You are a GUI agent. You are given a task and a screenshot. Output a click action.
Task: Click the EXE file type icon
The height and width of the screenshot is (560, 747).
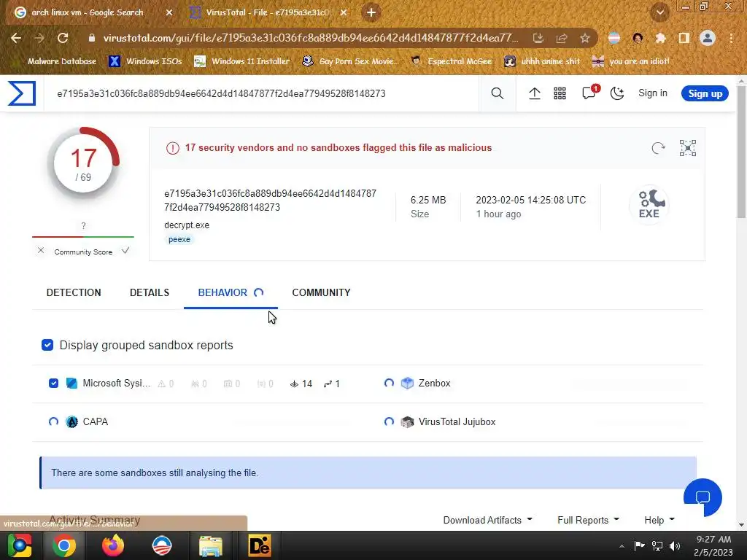pyautogui.click(x=649, y=204)
